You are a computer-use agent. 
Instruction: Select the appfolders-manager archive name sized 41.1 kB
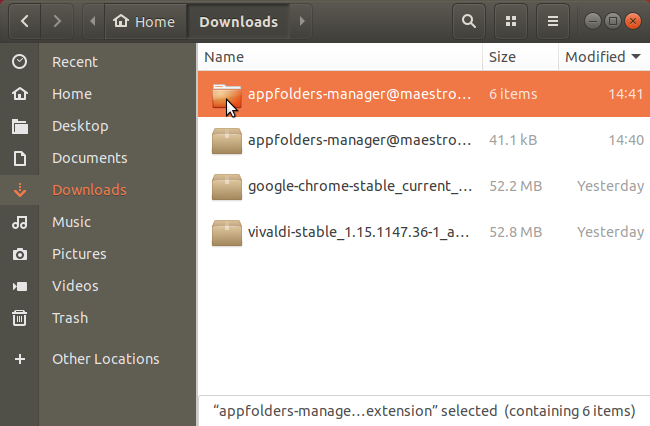click(x=359, y=140)
